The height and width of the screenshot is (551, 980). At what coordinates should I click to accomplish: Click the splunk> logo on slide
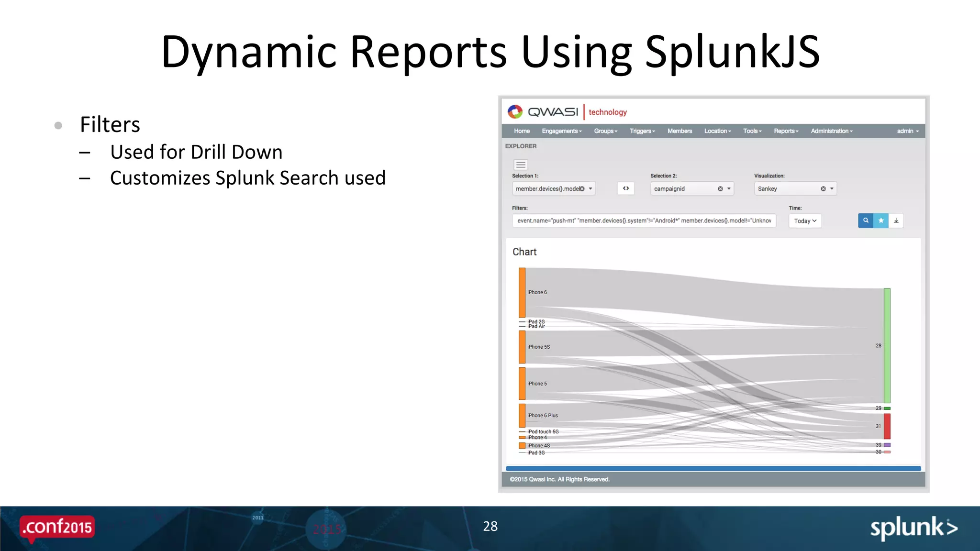tap(914, 528)
